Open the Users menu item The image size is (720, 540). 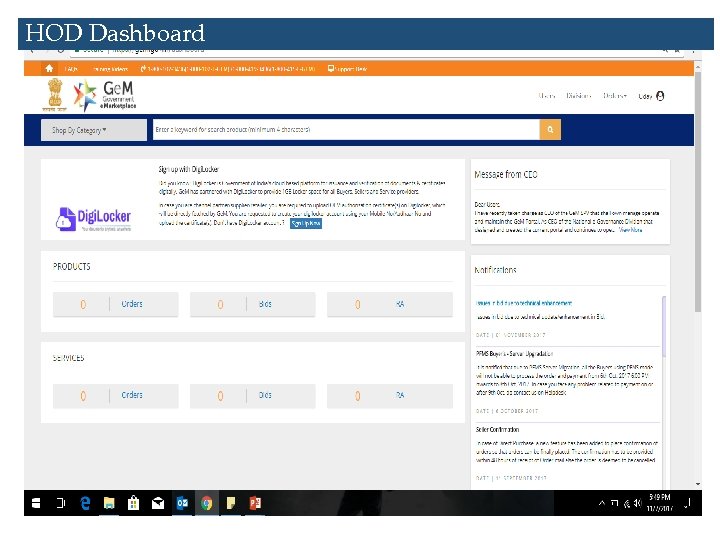pos(547,96)
